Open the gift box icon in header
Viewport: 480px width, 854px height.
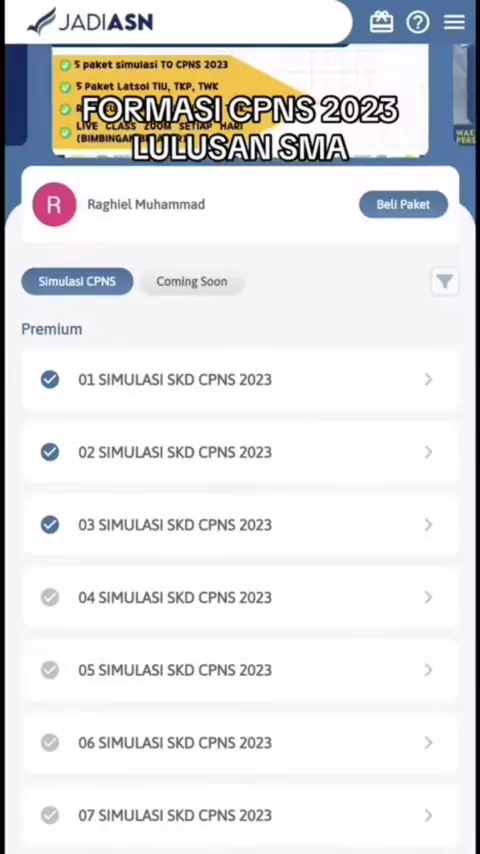tap(381, 22)
